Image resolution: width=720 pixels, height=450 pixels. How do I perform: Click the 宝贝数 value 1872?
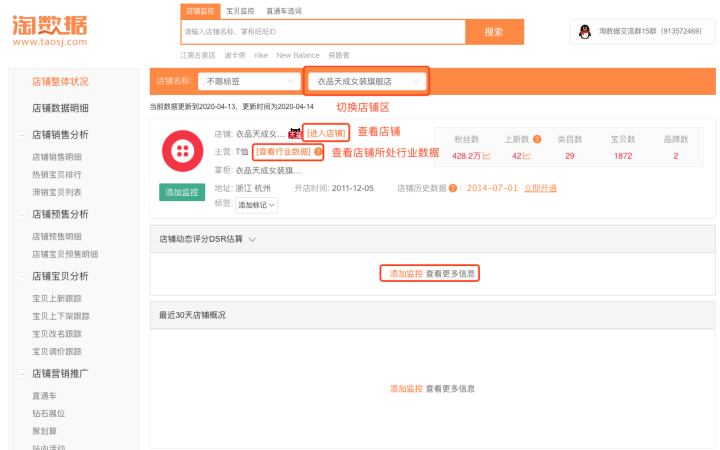click(623, 156)
